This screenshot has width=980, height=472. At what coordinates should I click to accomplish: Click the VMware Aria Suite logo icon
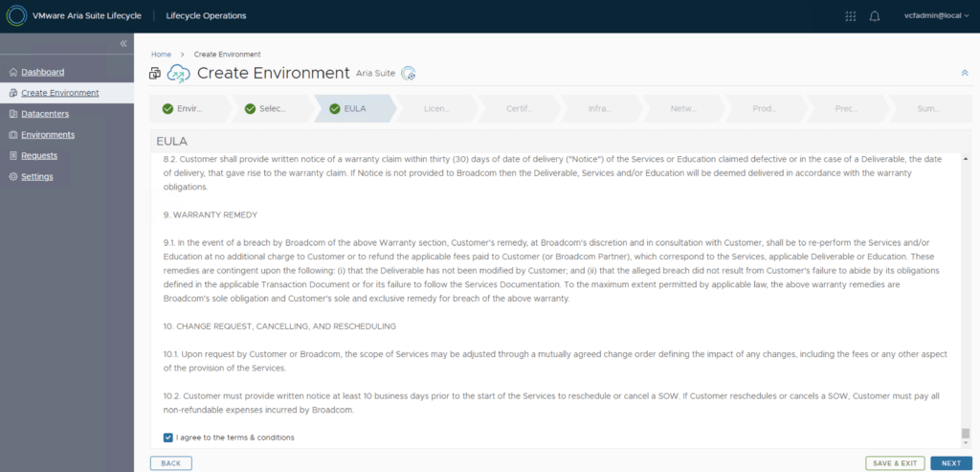pos(16,15)
